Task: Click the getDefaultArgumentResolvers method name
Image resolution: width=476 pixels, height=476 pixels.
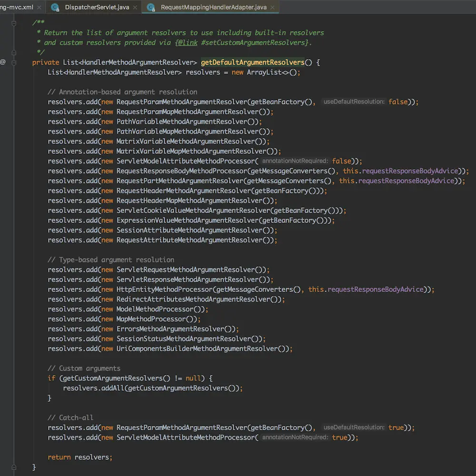Action: pyautogui.click(x=252, y=62)
